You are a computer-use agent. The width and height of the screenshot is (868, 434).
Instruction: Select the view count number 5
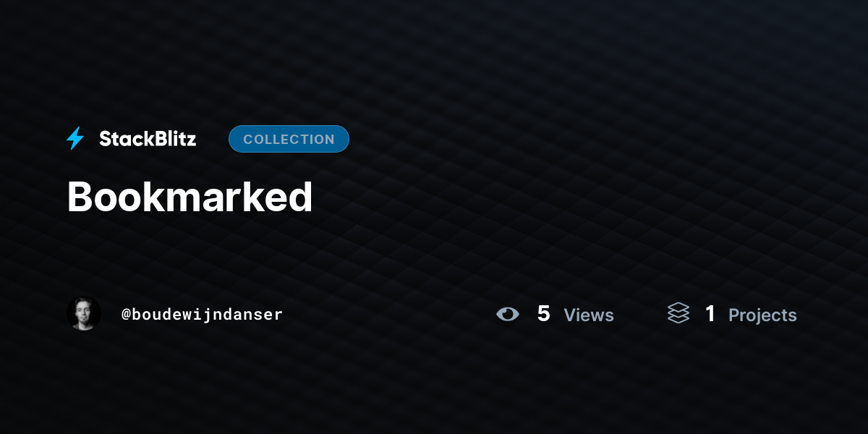coord(544,314)
